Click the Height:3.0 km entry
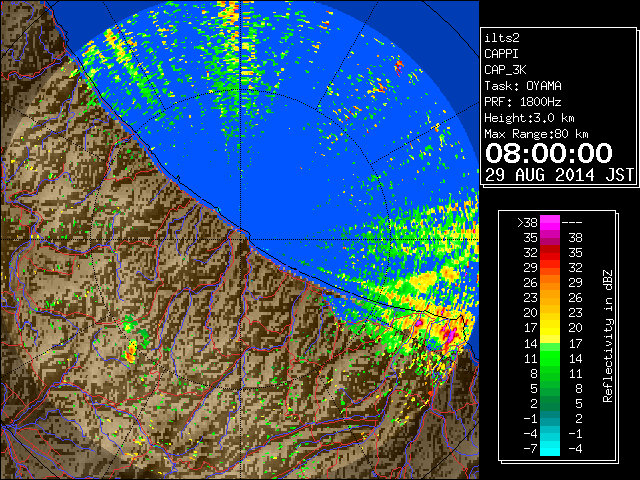 [x=529, y=118]
